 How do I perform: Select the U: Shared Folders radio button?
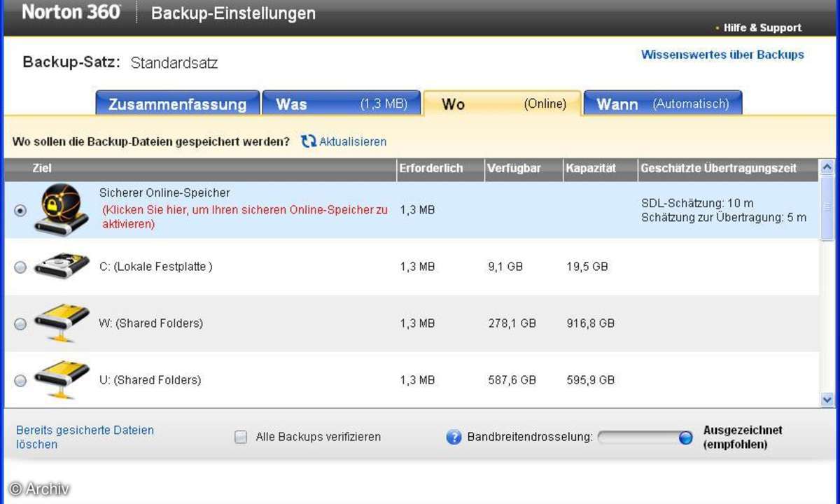tap(20, 380)
